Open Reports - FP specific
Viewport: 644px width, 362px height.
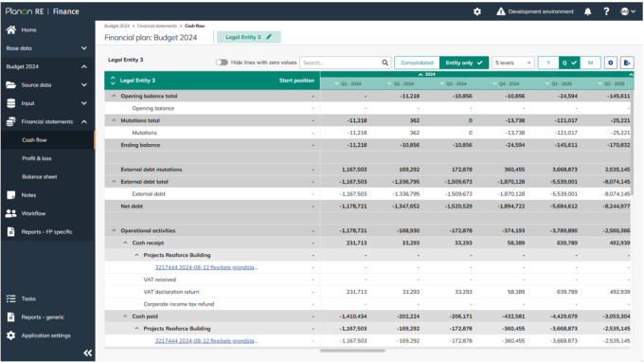[x=46, y=232]
